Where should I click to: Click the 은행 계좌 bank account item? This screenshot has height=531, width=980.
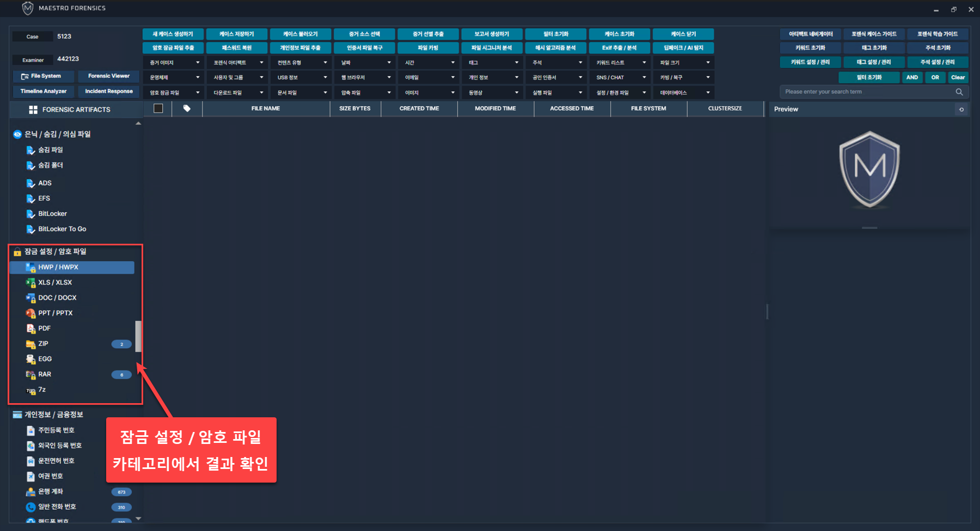click(x=51, y=491)
